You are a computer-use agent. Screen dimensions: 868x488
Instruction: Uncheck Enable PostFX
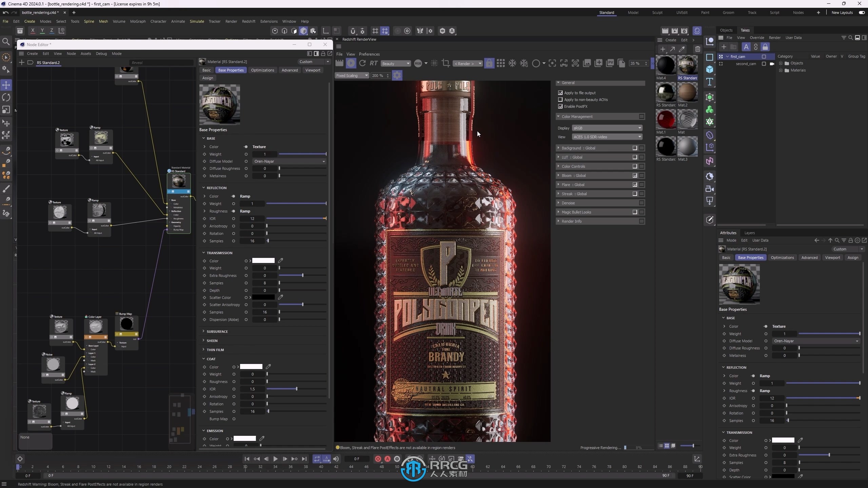pos(560,106)
